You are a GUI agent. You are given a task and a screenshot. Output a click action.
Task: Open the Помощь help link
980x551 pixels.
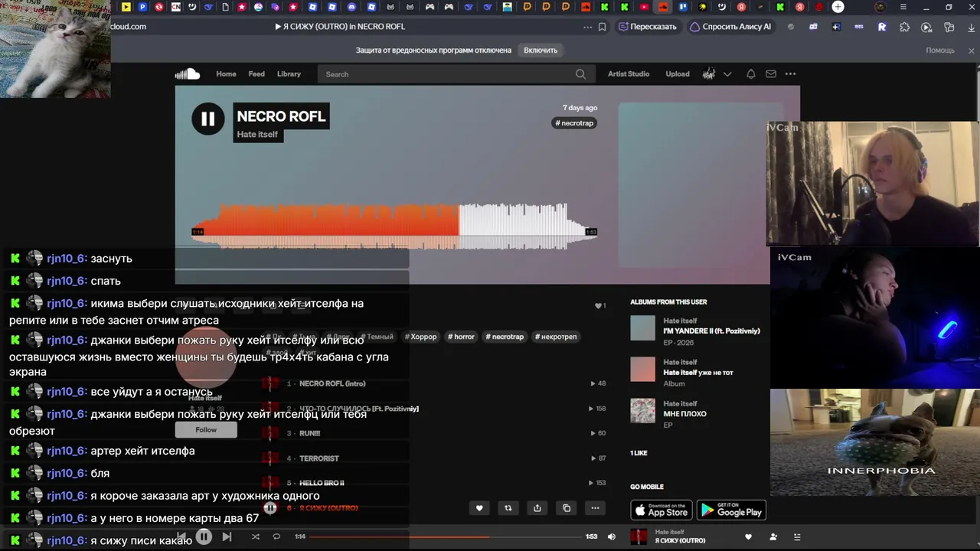pos(940,51)
